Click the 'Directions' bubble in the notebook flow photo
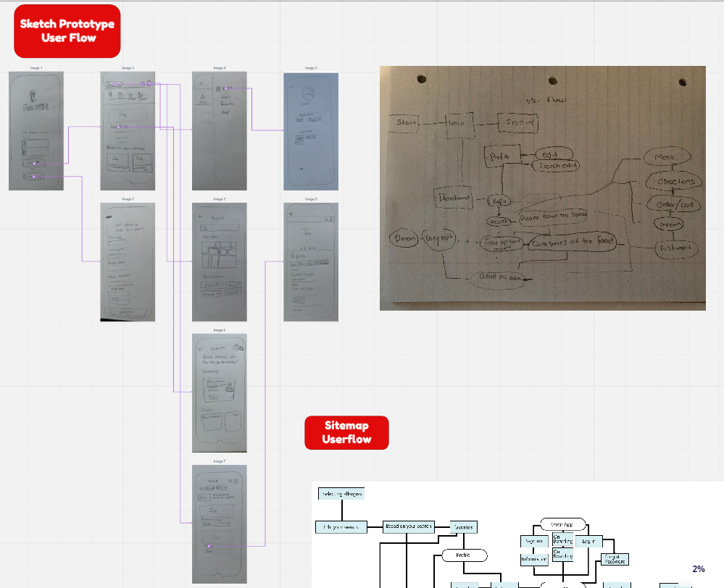The width and height of the screenshot is (724, 588). click(674, 181)
